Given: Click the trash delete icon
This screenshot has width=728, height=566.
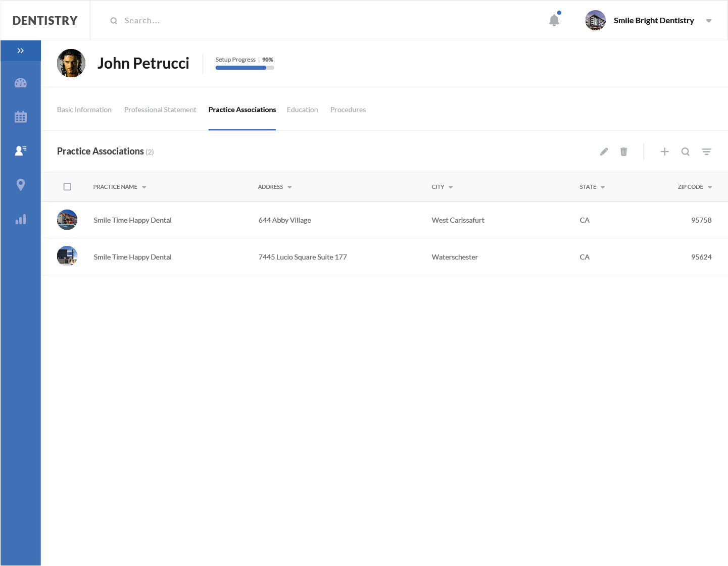Looking at the screenshot, I should click(624, 151).
